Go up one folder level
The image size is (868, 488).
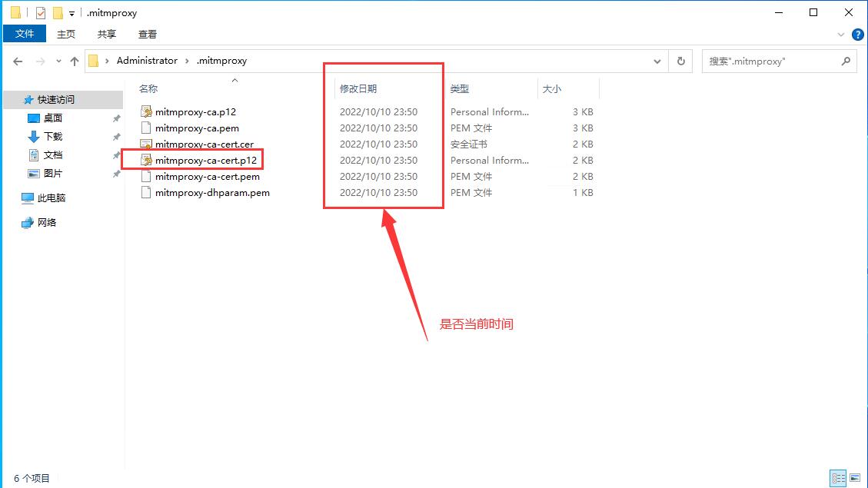tap(74, 61)
